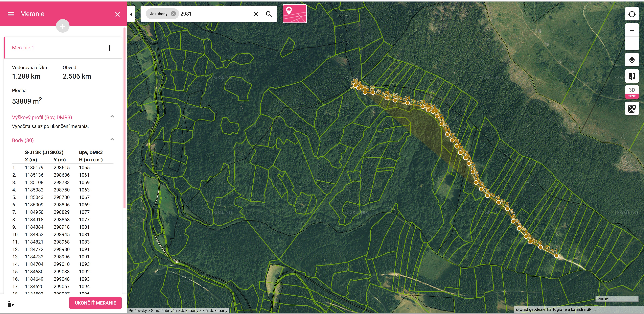Delete measurements using the trash list icon

pyautogui.click(x=10, y=304)
